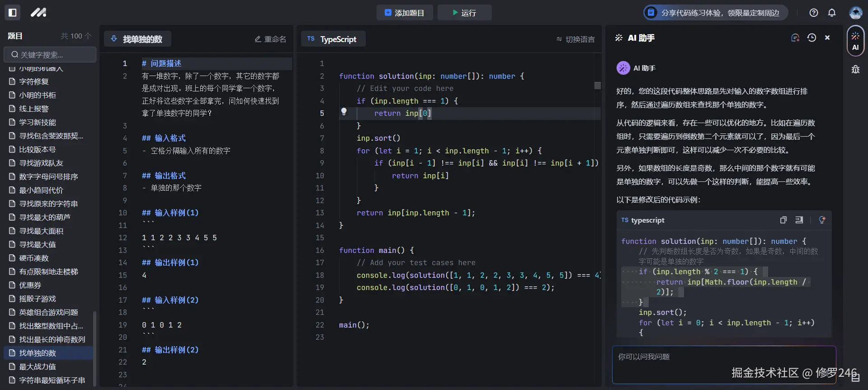The height and width of the screenshot is (390, 868).
Task: Click the 运行 run button
Action: click(464, 13)
